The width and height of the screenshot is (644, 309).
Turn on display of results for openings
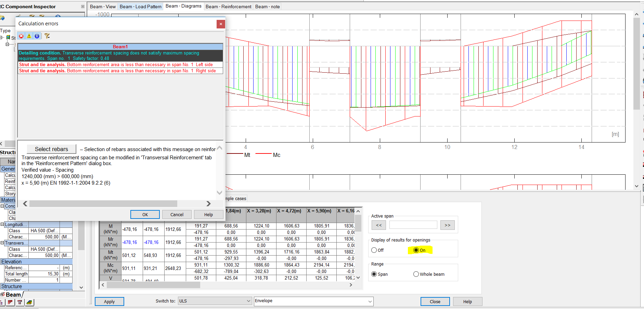tap(416, 250)
